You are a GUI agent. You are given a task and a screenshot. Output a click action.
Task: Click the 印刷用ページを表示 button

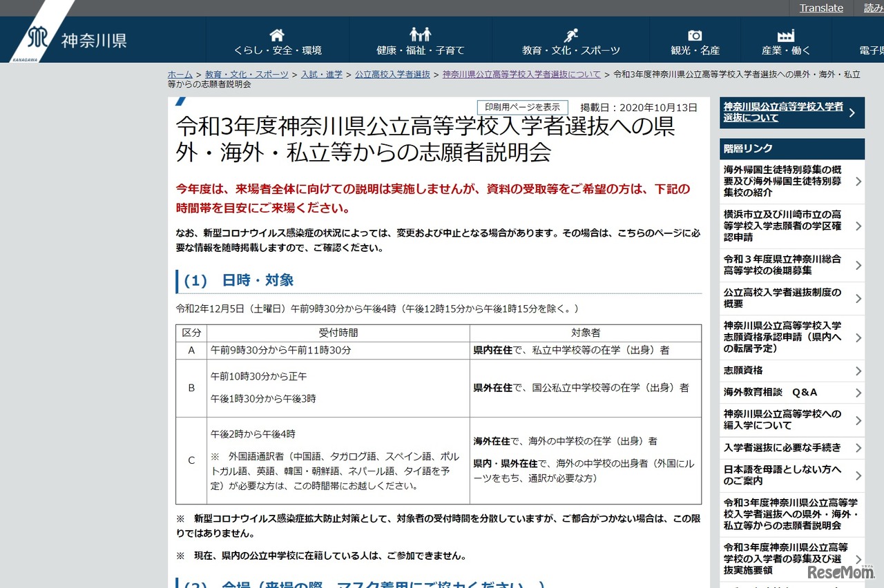[523, 107]
